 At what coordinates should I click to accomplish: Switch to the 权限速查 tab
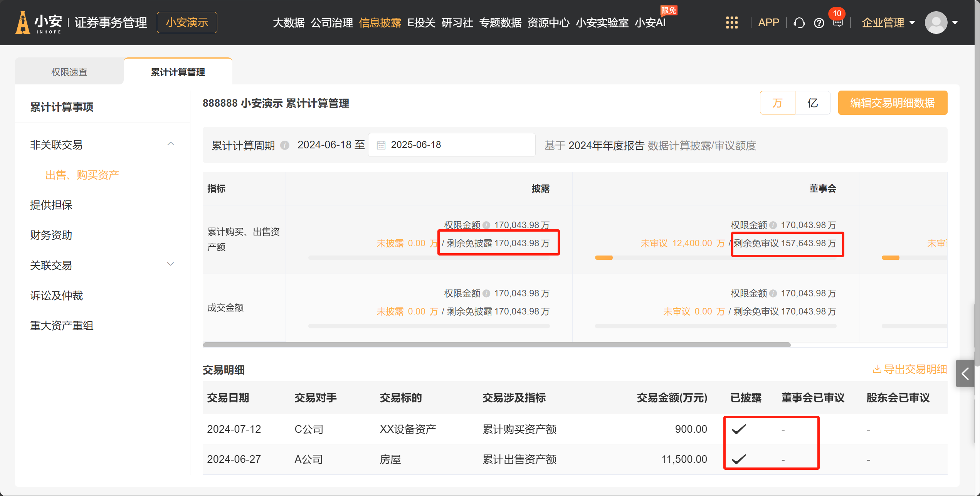pyautogui.click(x=69, y=72)
